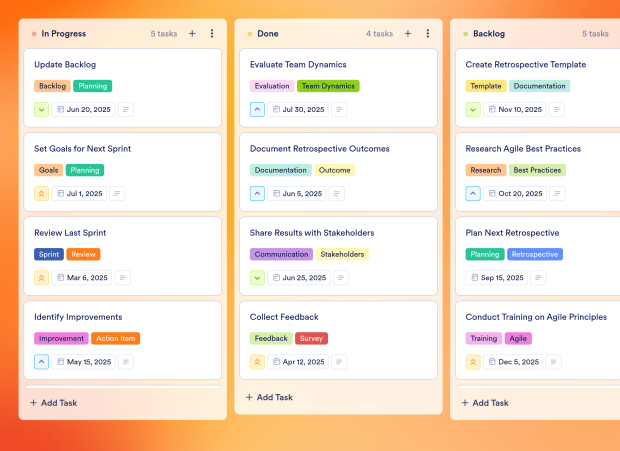Screen dimensions: 620x451
Task: Open the Jun 5, 2025 due date field
Action: click(300, 193)
